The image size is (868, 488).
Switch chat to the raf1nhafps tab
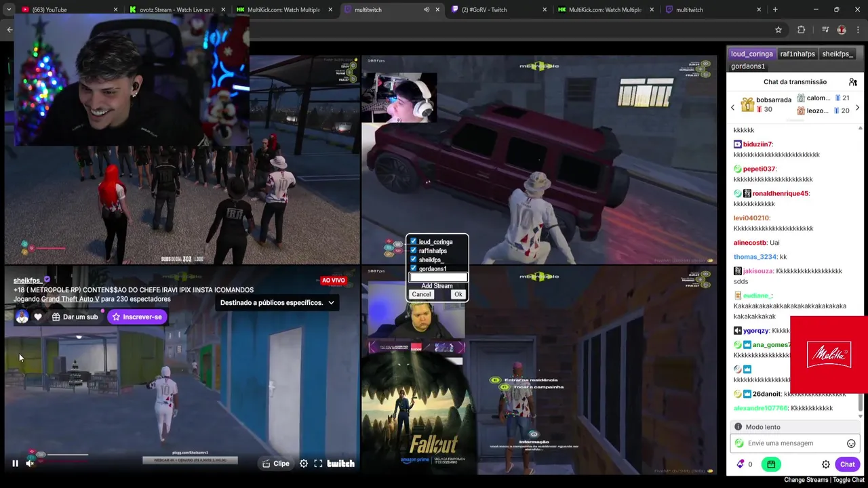797,54
